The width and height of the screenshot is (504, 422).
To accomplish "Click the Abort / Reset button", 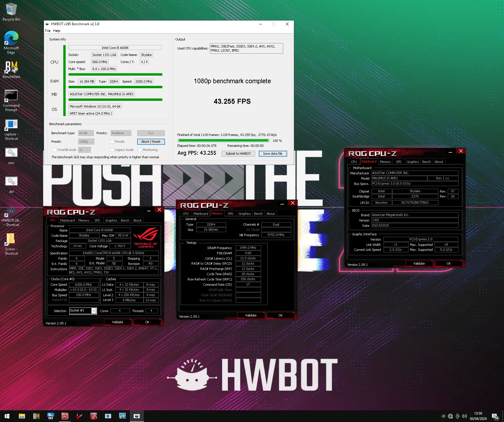I will tap(151, 142).
